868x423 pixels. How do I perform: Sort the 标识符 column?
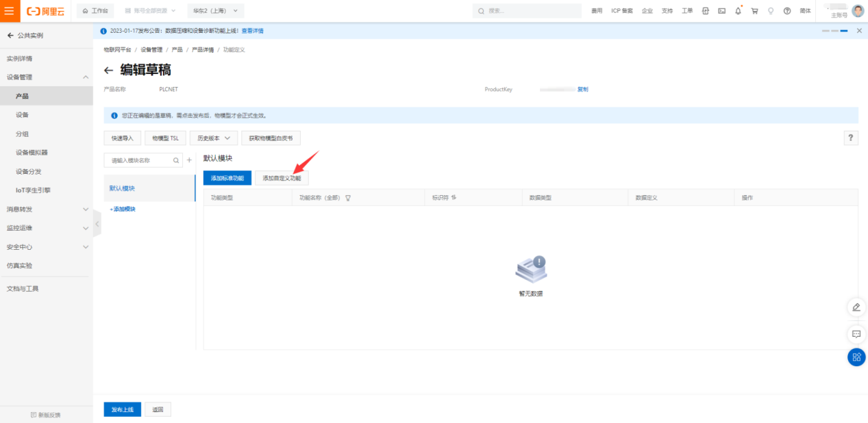click(x=454, y=198)
